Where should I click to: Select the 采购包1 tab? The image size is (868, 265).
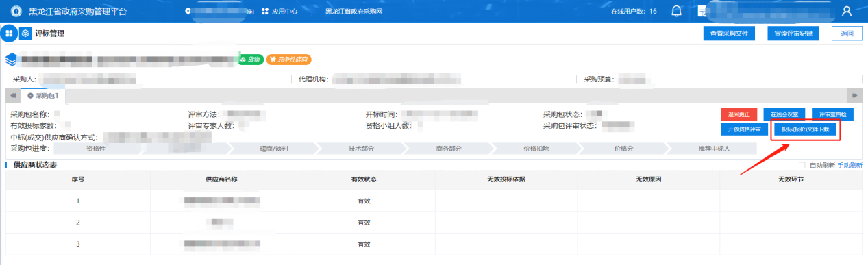pyautogui.click(x=42, y=95)
